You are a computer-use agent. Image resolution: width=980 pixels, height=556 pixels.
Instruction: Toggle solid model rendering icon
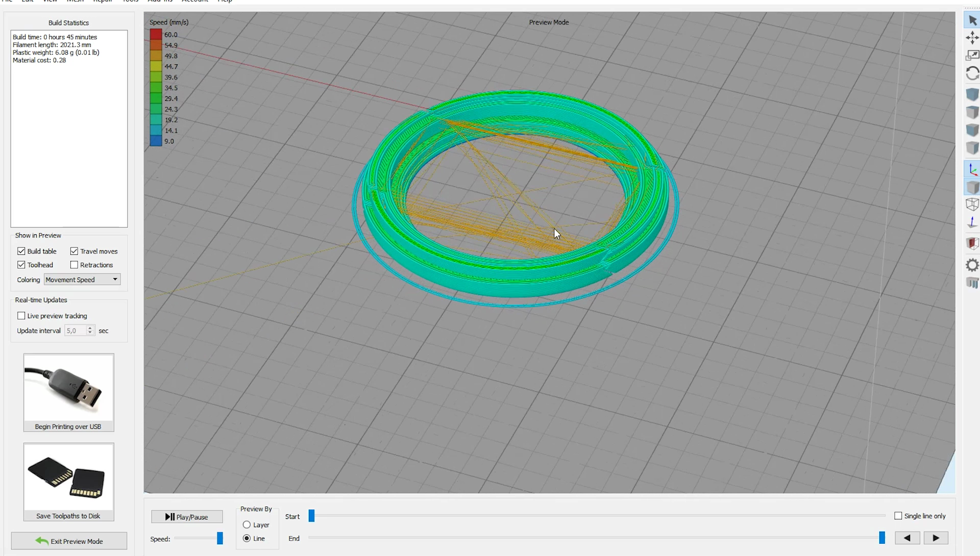(x=972, y=187)
